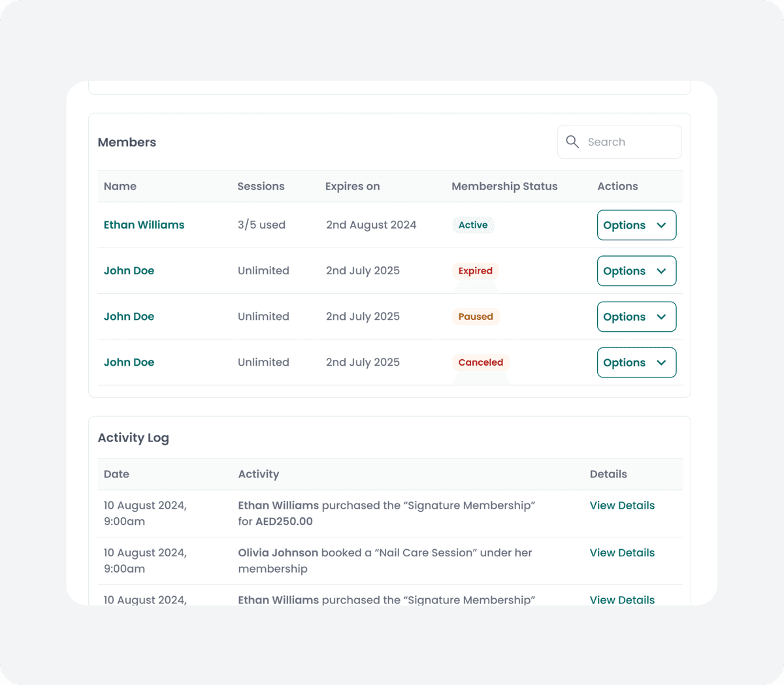Viewport: 784px width, 685px height.
Task: Click the Expires on column header
Action: pyautogui.click(x=352, y=186)
